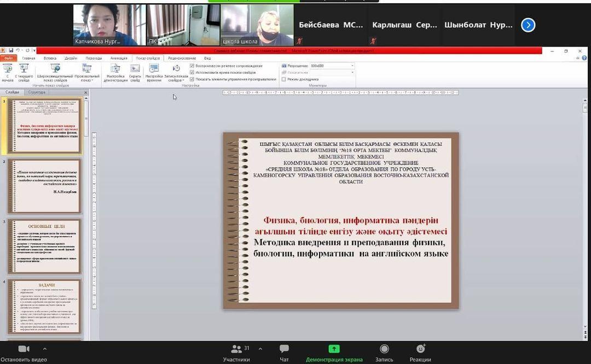The image size is (591, 364).
Task: Click participant video ПК
Action: tap(183, 25)
